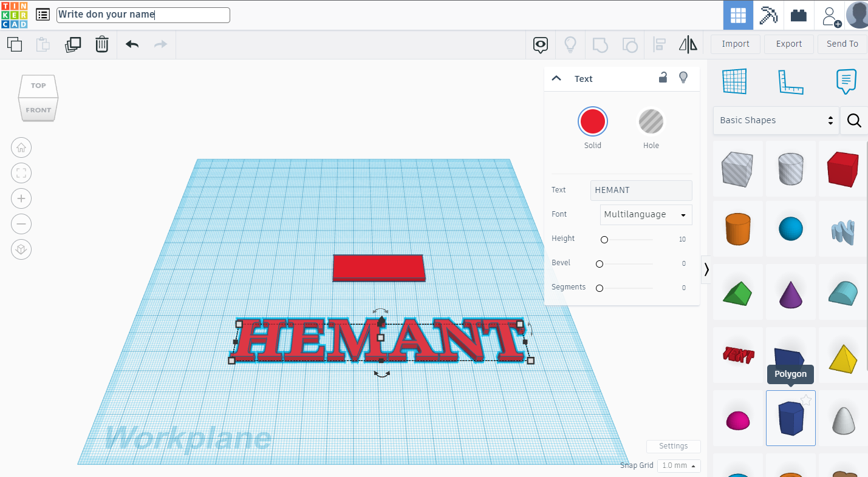868x477 pixels.
Task: Open the Font dropdown set to Multilanguage
Action: (x=646, y=214)
